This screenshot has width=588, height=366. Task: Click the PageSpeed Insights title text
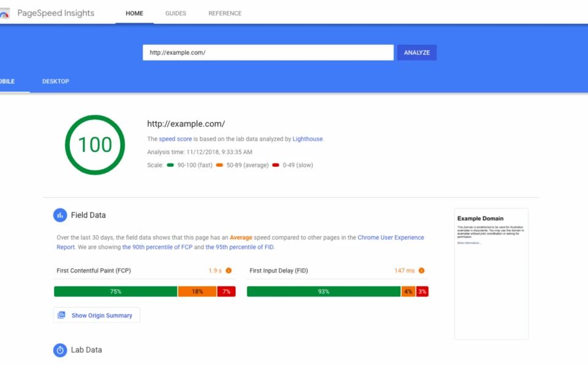point(56,13)
